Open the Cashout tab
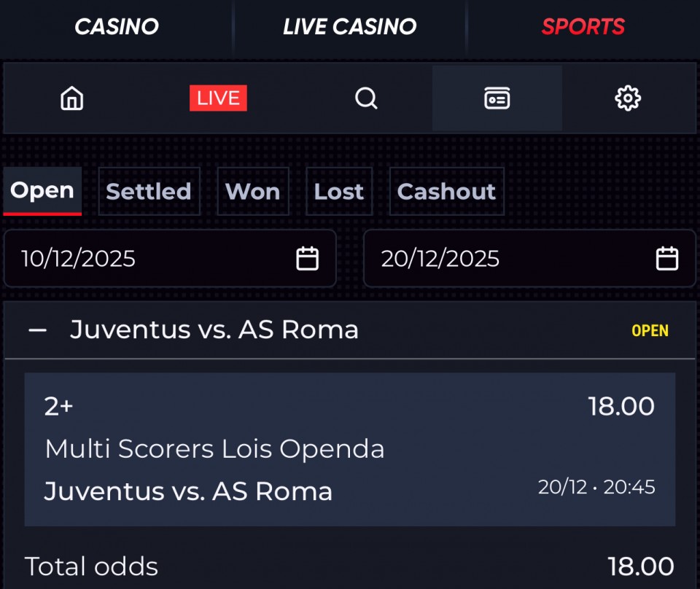Screen dimensions: 700x589 coord(446,192)
